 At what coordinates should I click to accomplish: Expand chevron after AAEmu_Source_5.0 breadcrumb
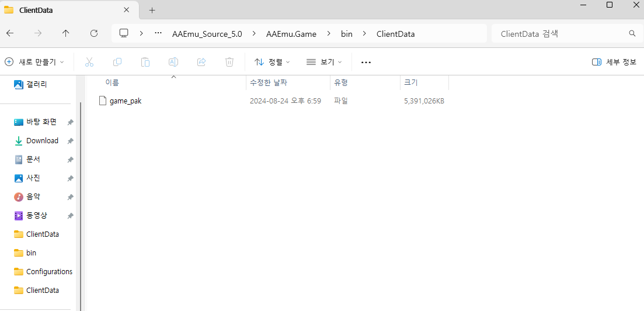254,34
